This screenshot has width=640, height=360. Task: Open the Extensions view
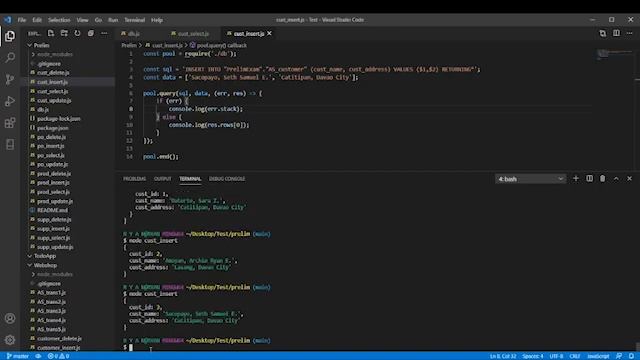(x=10, y=122)
